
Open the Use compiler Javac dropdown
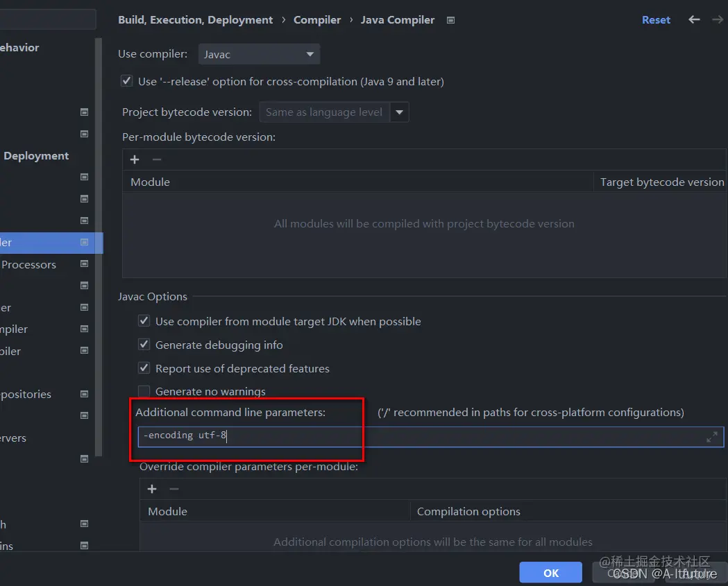click(259, 54)
